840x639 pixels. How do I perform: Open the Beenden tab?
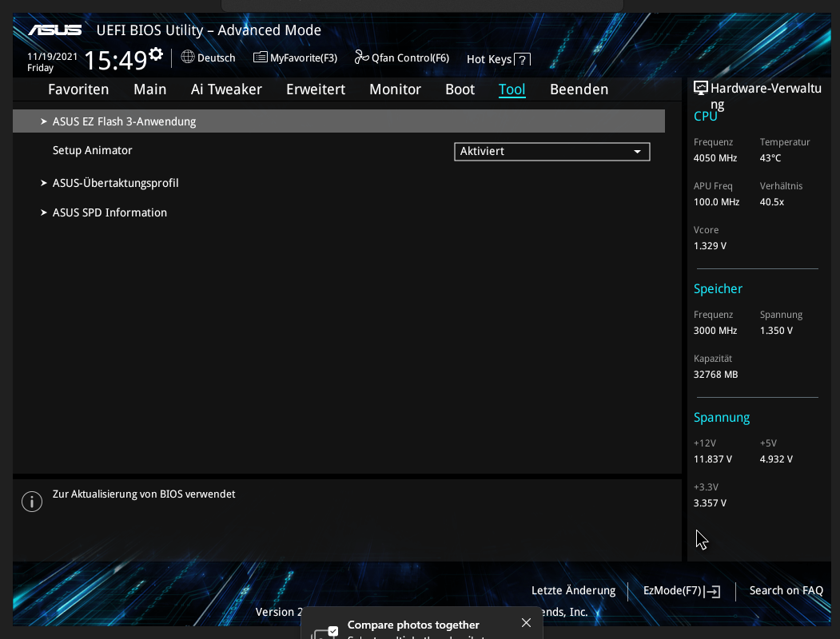[579, 89]
